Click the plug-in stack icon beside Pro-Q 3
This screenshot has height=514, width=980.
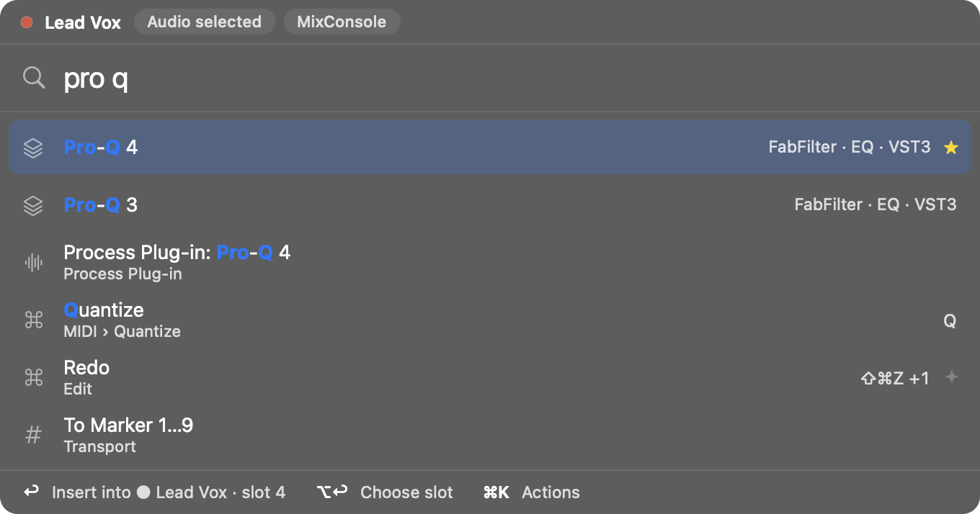[x=33, y=205]
